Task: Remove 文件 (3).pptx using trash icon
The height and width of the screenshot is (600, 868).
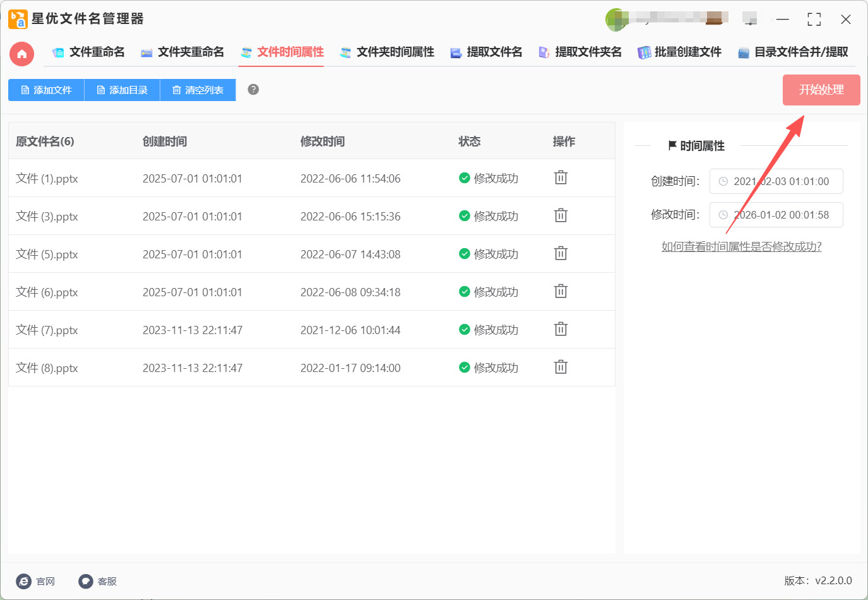Action: point(561,215)
